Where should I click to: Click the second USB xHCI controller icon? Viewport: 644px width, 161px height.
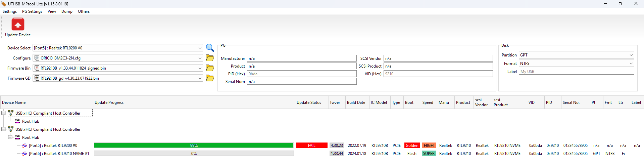(x=11, y=129)
